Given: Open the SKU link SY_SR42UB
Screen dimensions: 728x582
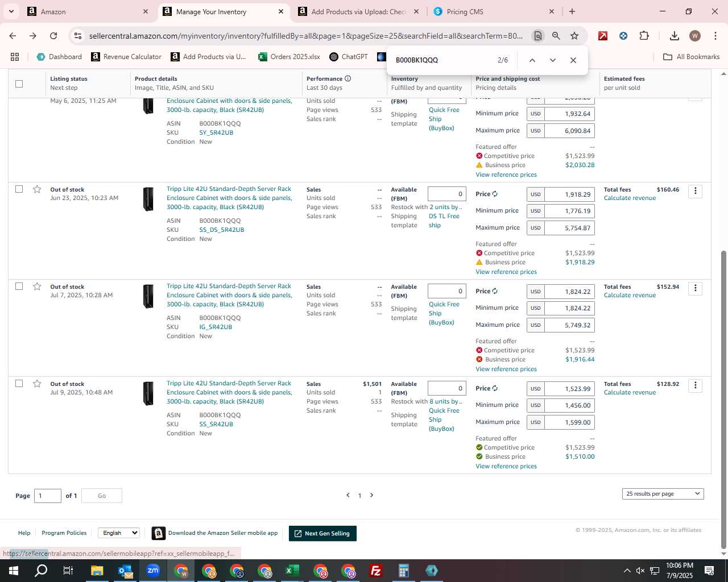Looking at the screenshot, I should pos(216,132).
